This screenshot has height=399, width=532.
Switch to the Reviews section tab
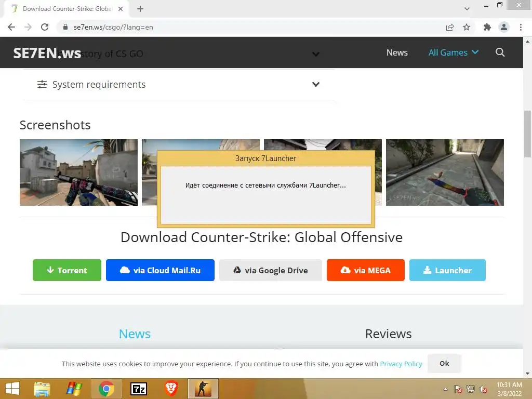(x=389, y=334)
